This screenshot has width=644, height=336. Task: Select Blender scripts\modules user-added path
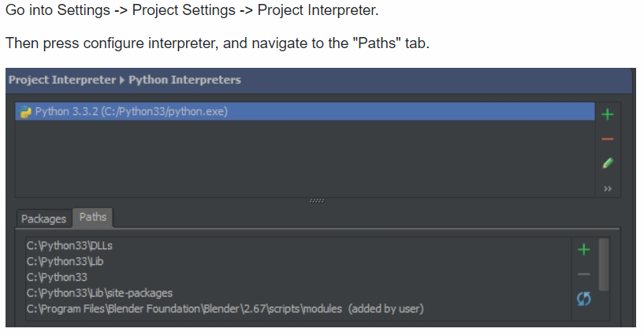(x=225, y=308)
